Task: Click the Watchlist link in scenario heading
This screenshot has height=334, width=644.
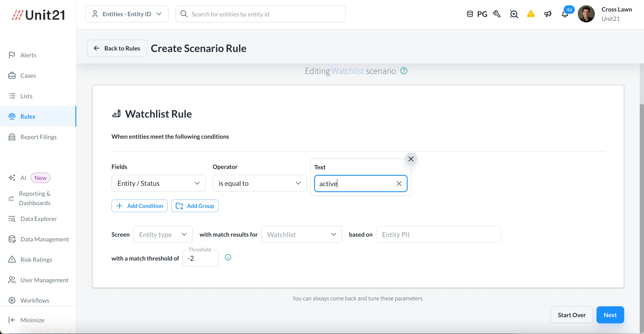Action: pos(348,71)
